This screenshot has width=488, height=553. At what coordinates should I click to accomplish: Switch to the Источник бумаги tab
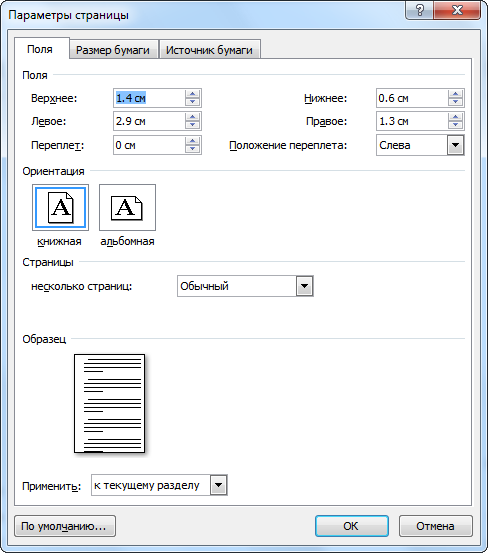[x=209, y=50]
